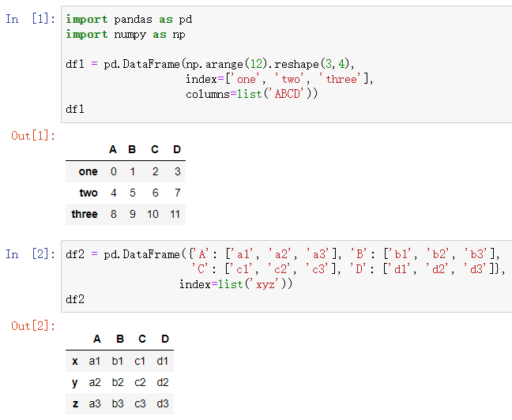This screenshot has width=512, height=420.
Task: Click the In [1] cell prompt
Action: 30,19
